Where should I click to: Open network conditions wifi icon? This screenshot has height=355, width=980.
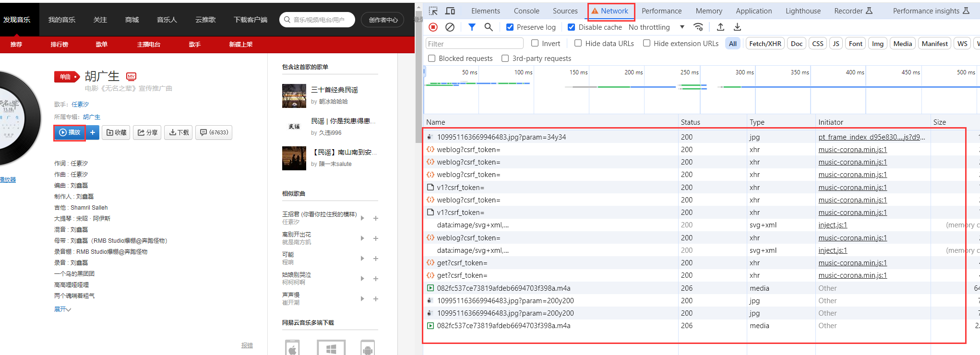(699, 27)
